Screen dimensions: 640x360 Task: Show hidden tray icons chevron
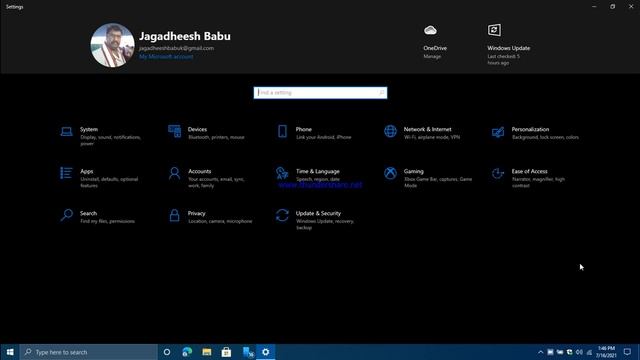(540, 352)
